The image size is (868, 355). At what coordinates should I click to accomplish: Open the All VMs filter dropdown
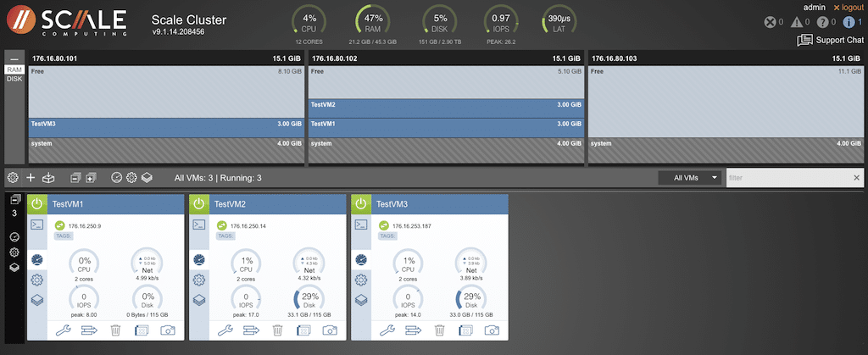click(x=690, y=178)
